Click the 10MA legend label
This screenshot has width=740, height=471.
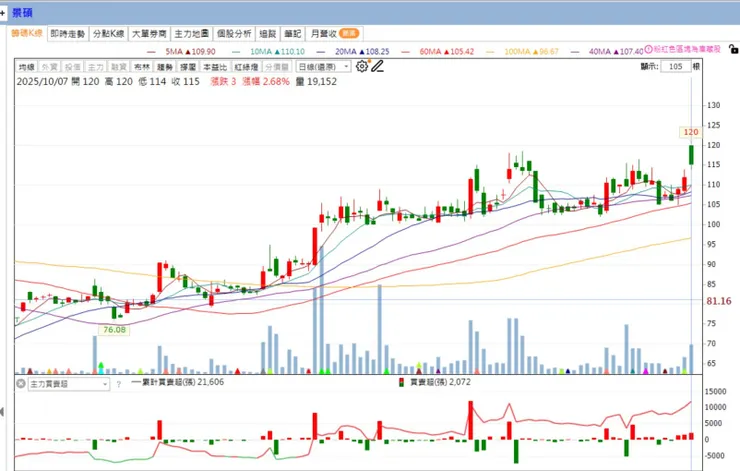pos(278,51)
